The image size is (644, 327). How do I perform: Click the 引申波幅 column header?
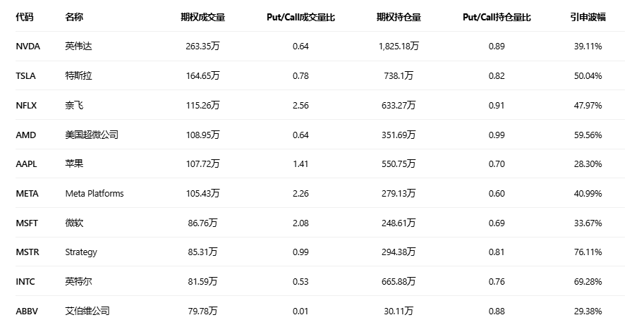point(588,17)
